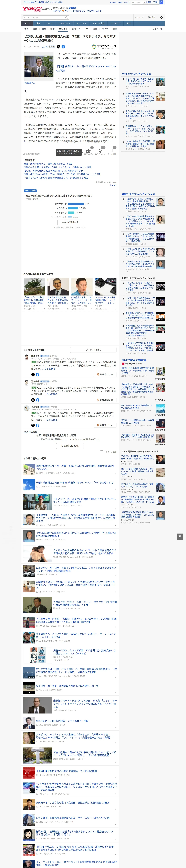The width and height of the screenshot is (186, 868).
Task: Click the 新しい視点 exclamation reaction
Action: [x=112, y=151]
